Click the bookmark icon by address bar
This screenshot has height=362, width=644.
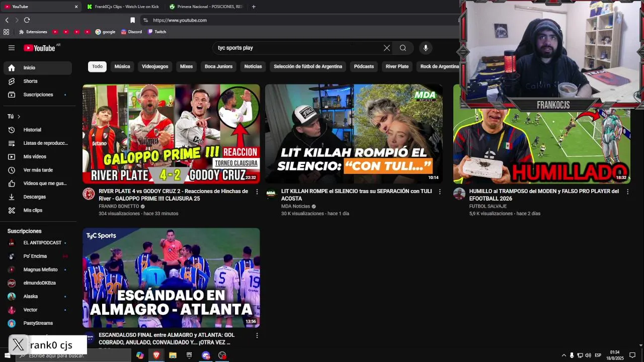132,20
